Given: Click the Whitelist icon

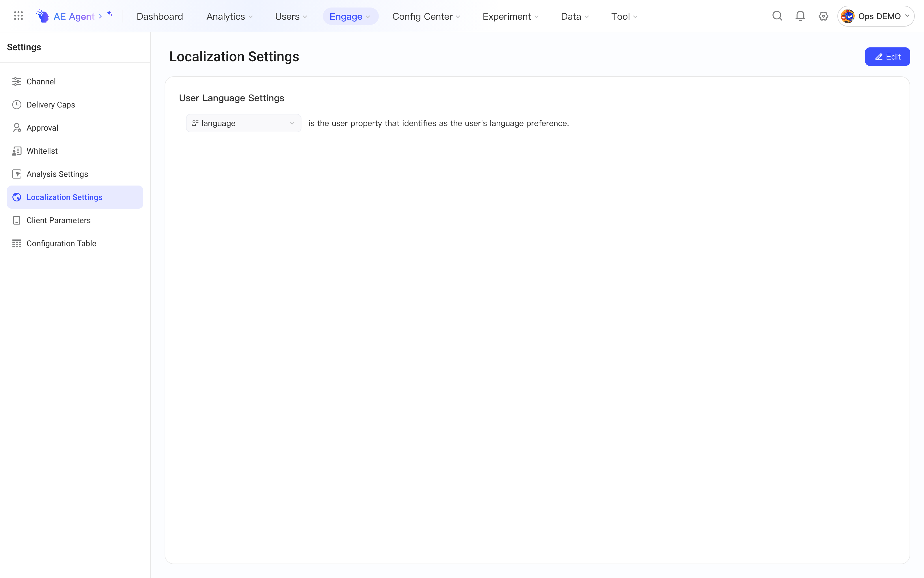Looking at the screenshot, I should [x=17, y=151].
